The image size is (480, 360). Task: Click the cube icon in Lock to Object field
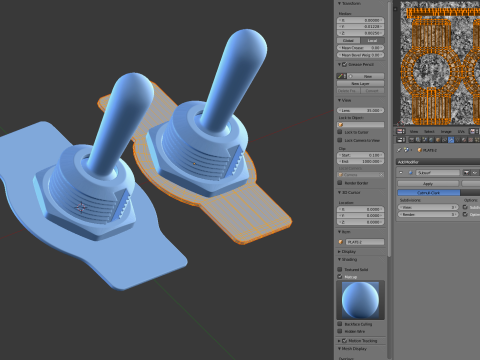341,125
